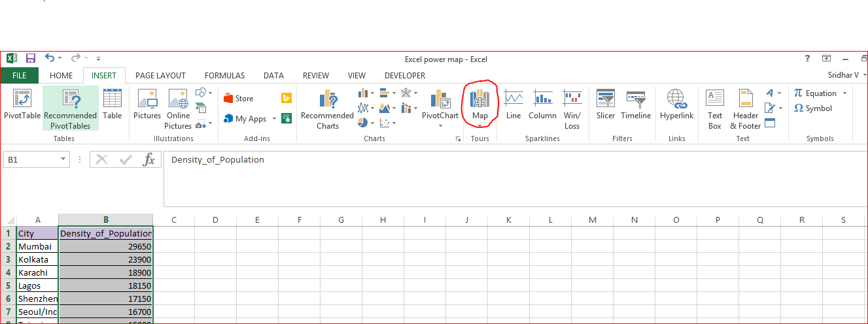The width and height of the screenshot is (868, 324).
Task: Insert an Equation
Action: (x=816, y=93)
